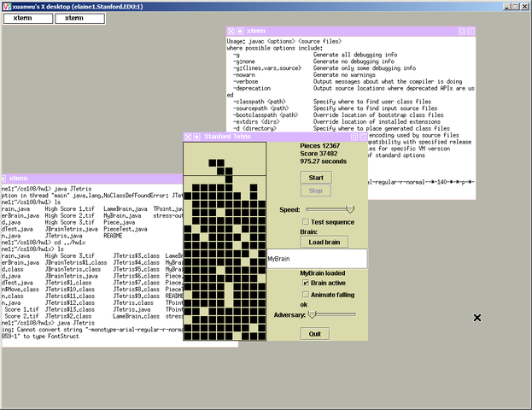Click the nested-squares icon on Stanford Tetris title bar
532x410 pixels.
354,137
